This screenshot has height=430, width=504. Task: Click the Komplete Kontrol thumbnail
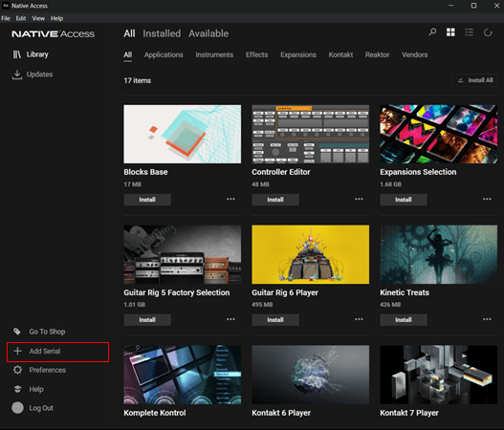click(183, 375)
